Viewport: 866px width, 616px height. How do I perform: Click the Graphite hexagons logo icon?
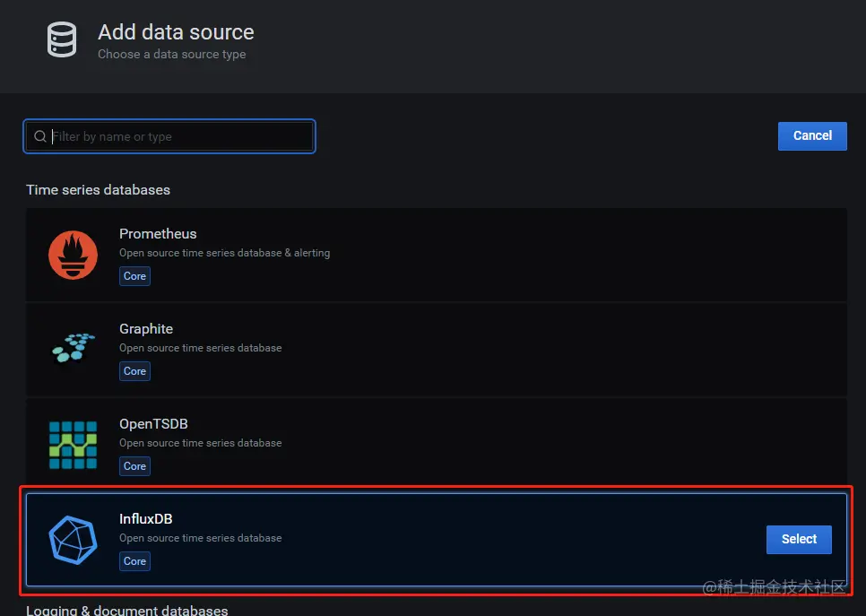pos(74,349)
